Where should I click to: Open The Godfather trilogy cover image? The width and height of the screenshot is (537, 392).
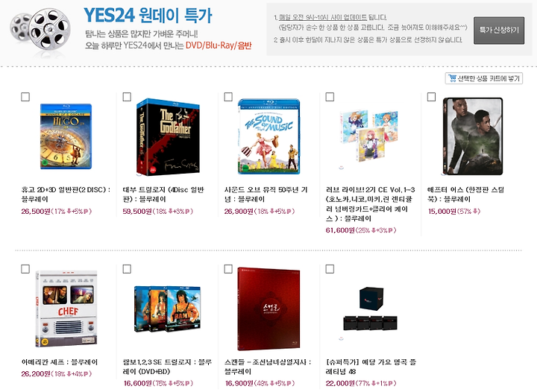tap(168, 137)
